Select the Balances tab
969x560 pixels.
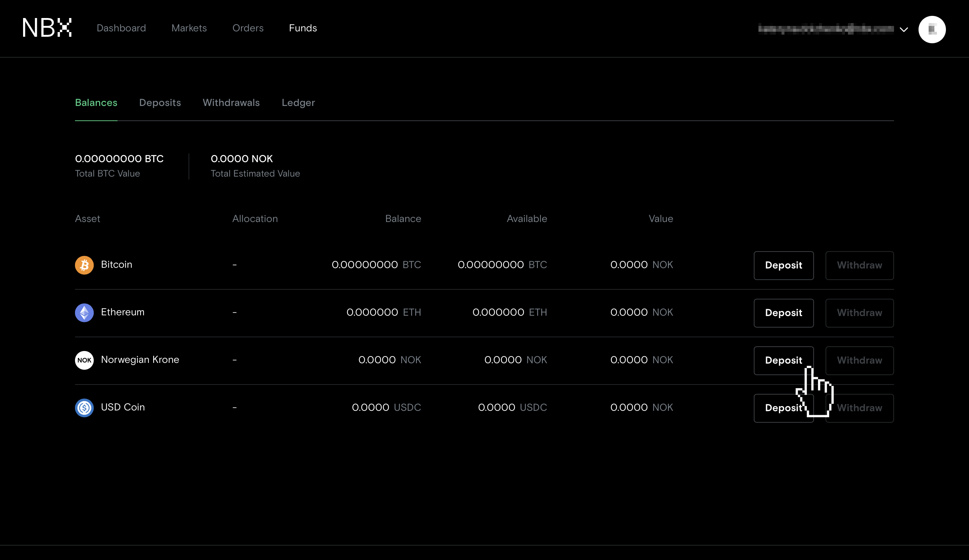click(96, 103)
